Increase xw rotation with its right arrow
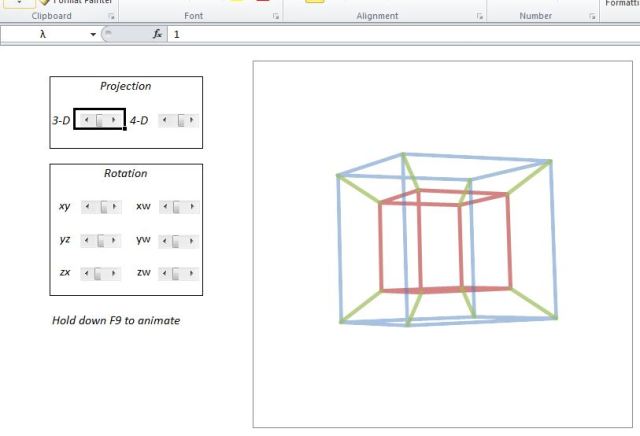 click(193, 207)
